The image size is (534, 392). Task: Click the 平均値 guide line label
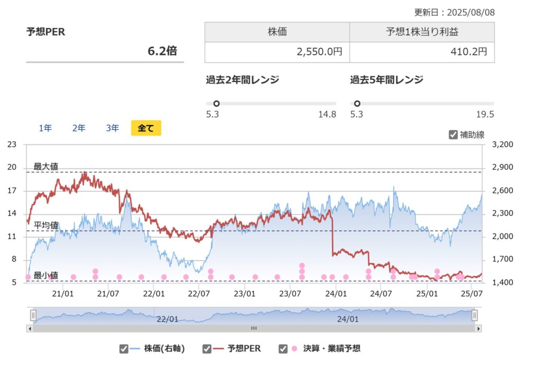point(46,225)
